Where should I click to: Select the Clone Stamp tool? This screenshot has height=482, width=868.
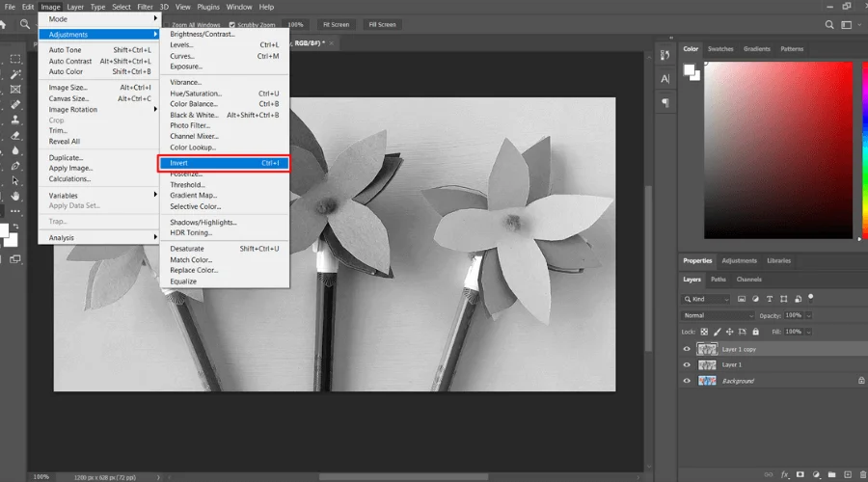coord(15,120)
